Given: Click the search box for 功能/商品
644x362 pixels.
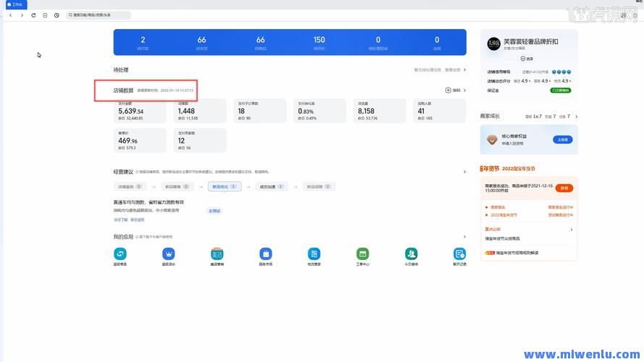Looking at the screenshot, I should click(x=99, y=15).
